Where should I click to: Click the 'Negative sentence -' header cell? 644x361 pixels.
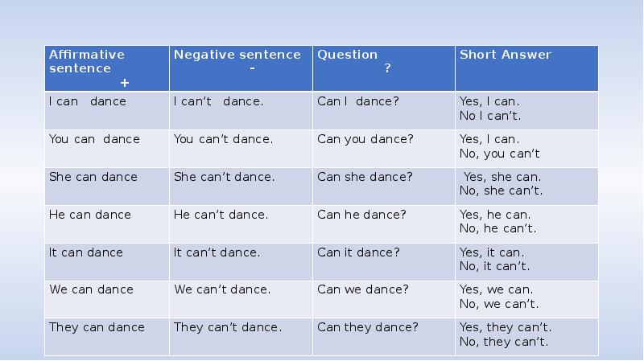240,68
